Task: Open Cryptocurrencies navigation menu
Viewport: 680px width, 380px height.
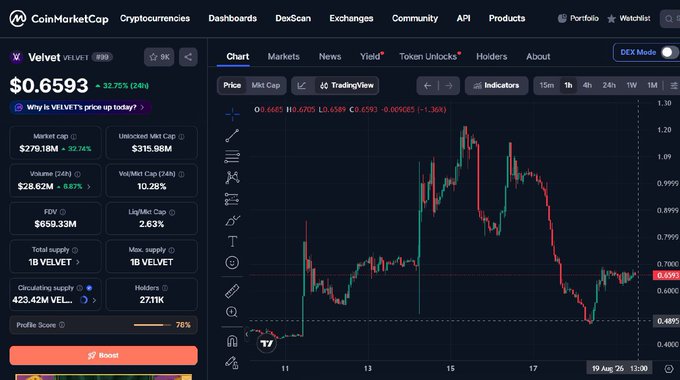Action: [x=155, y=19]
